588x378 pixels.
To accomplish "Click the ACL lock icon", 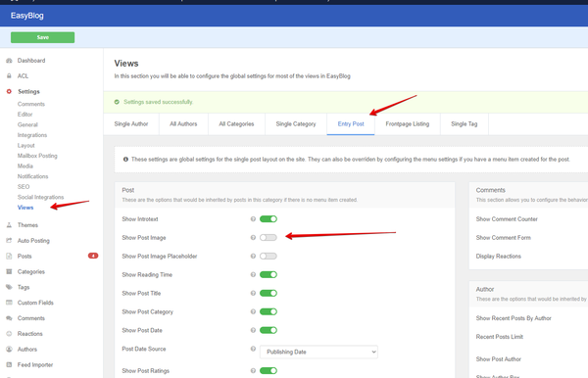I will coord(9,75).
